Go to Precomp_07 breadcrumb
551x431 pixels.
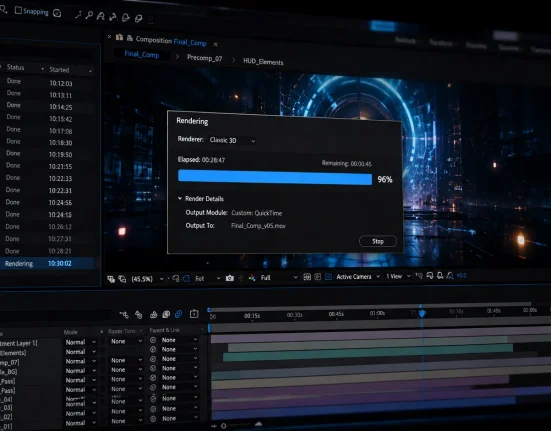pos(205,58)
